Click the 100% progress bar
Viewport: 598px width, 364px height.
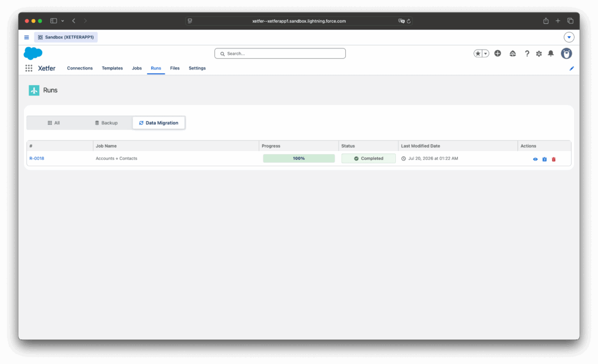coord(298,159)
